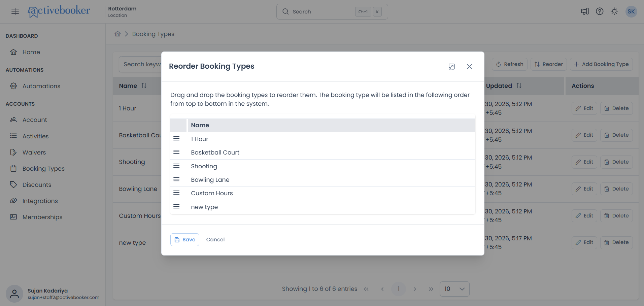Delete the Shooting booking type
This screenshot has width=644, height=306.
(616, 162)
